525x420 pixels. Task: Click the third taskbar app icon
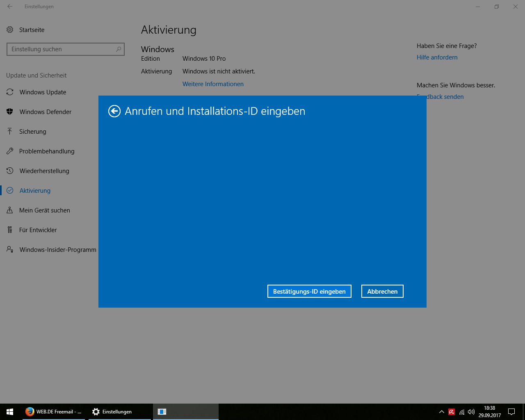[162, 412]
